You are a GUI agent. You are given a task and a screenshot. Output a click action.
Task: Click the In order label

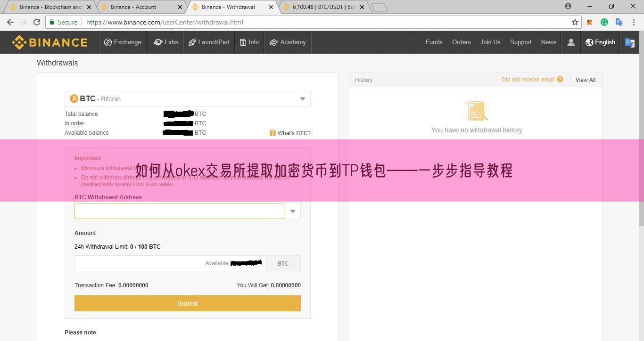coord(74,123)
